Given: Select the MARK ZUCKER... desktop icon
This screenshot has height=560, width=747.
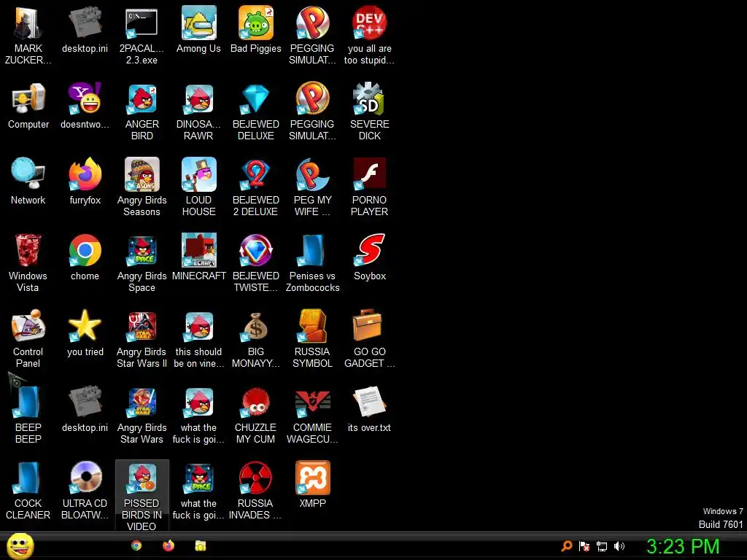Looking at the screenshot, I should (28, 36).
